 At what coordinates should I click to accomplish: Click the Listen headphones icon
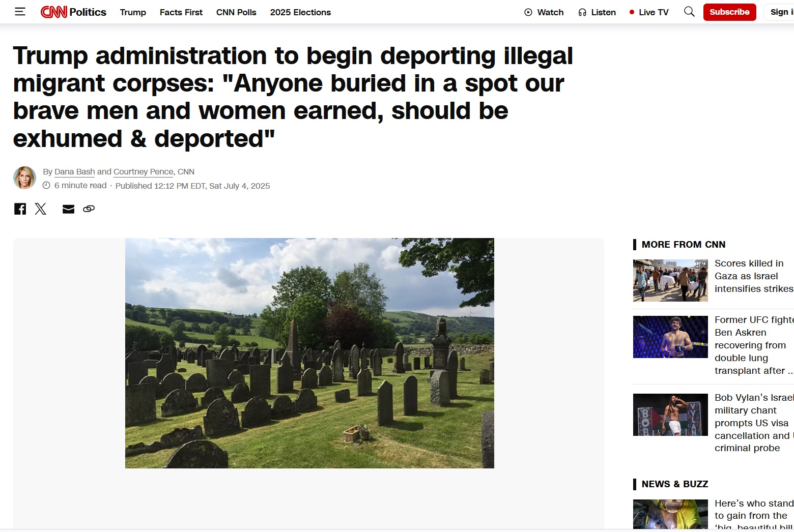(x=582, y=12)
